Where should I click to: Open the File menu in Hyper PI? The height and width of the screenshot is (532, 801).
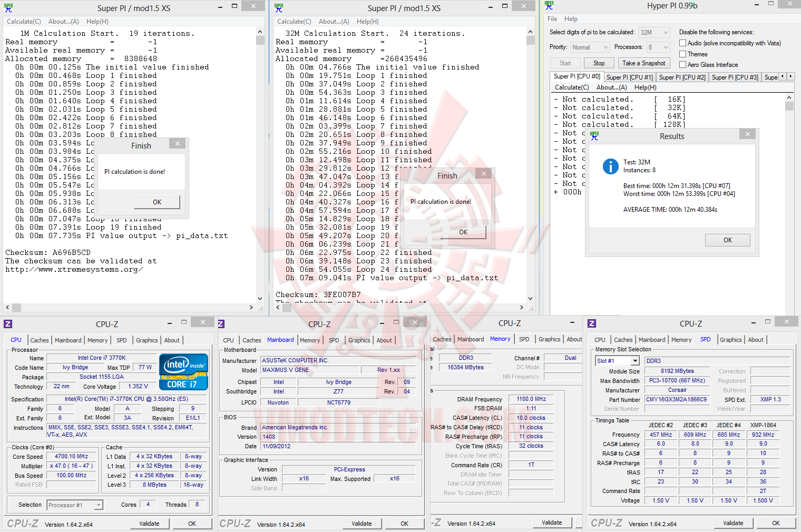552,19
